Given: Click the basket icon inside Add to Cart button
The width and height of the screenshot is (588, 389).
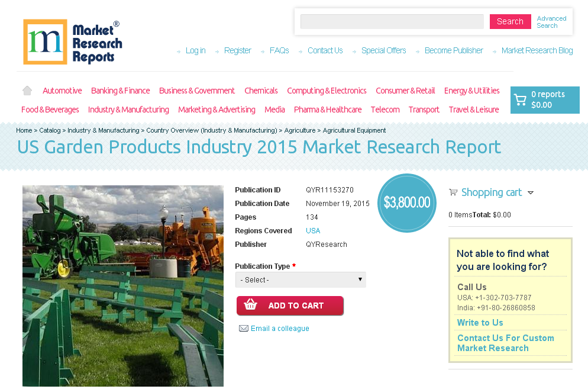Looking at the screenshot, I should pyautogui.click(x=251, y=306).
